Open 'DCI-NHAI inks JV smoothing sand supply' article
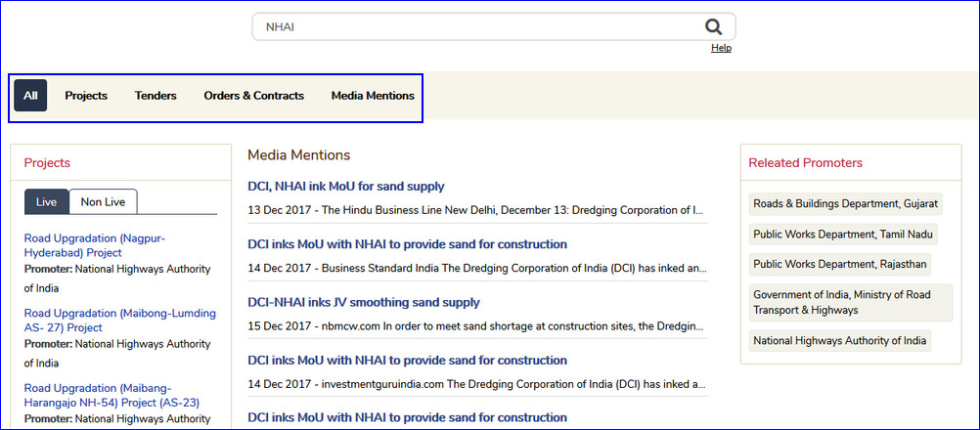Viewport: 980px width, 430px height. pyautogui.click(x=364, y=303)
